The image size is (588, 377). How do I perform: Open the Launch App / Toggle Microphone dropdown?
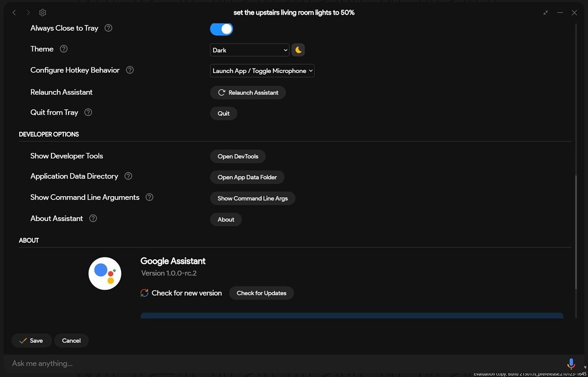262,70
